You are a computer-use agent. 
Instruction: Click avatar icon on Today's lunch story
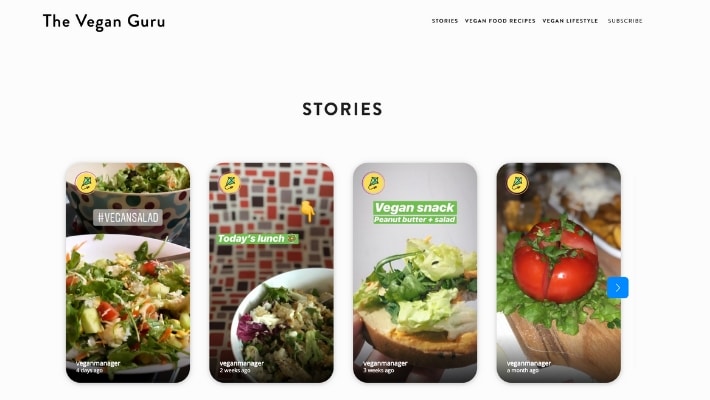click(x=230, y=183)
